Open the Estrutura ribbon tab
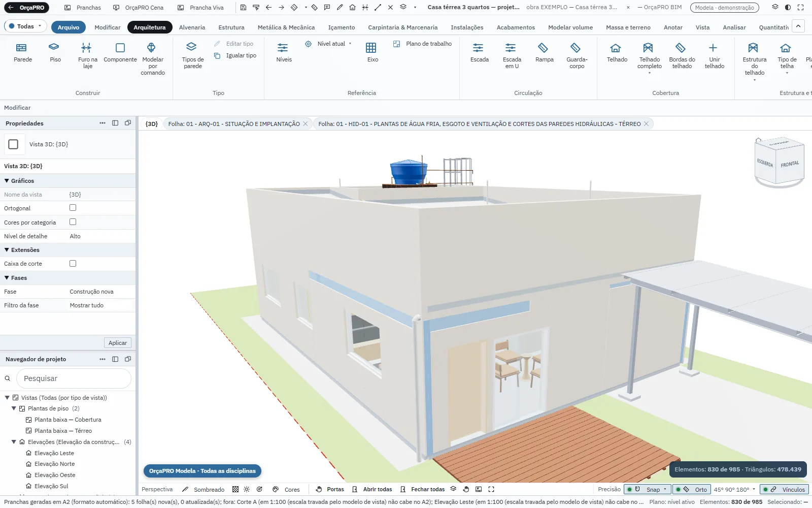Screen dimensions: 812x508 tap(231, 27)
